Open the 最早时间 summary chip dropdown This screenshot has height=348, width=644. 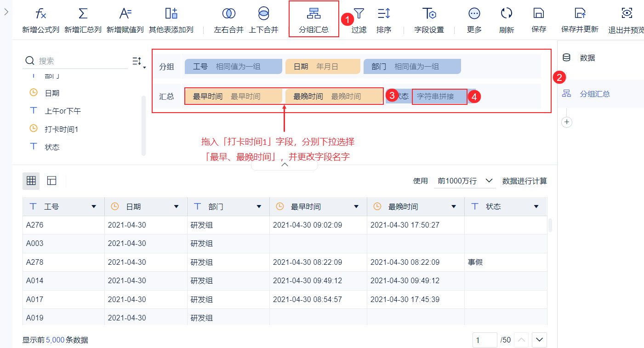[234, 97]
